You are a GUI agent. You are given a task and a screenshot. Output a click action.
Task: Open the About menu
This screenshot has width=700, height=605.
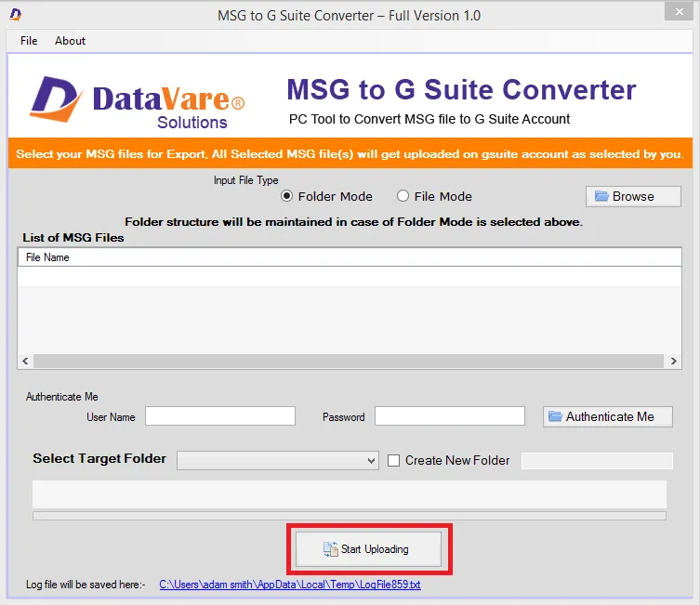70,41
